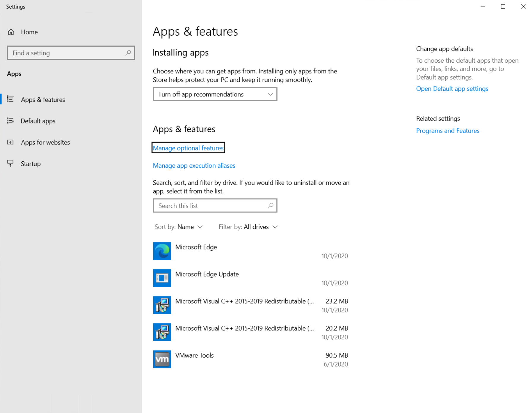Click the Home icon in sidebar
Screen dimensions: 532x413
(x=11, y=32)
